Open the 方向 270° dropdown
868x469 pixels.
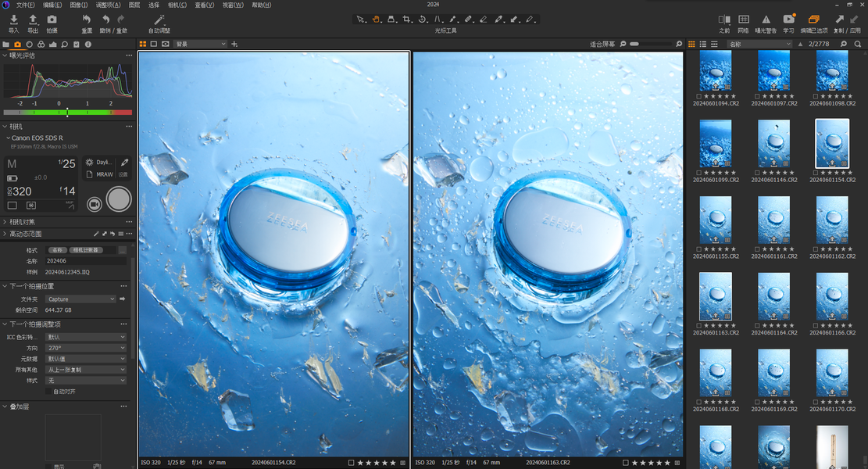pos(86,348)
